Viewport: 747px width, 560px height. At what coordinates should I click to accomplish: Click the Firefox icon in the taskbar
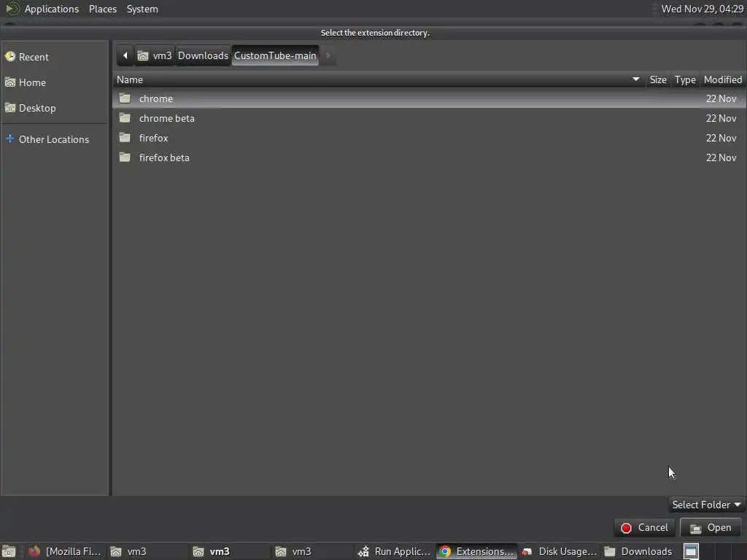34,551
